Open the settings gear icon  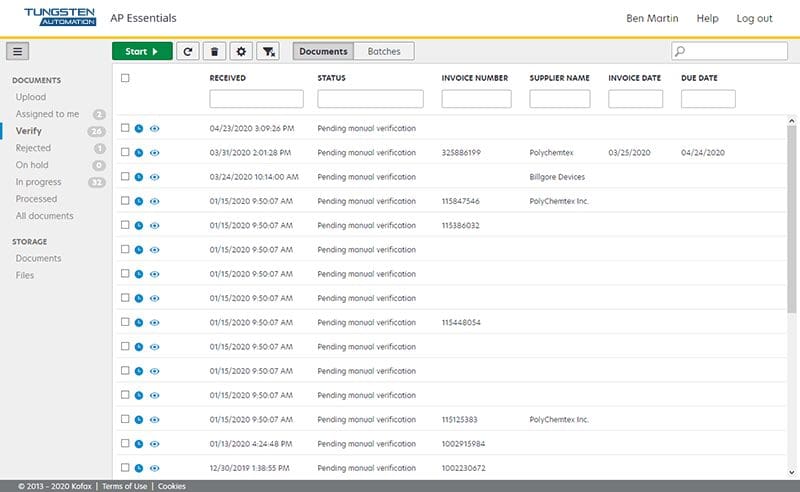click(241, 51)
